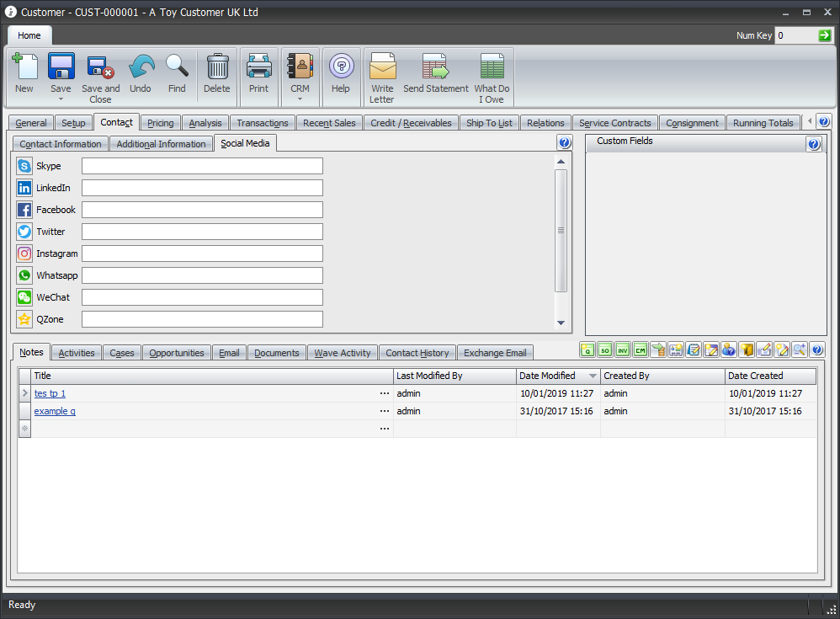Image resolution: width=840 pixels, height=619 pixels.
Task: Switch to the Pricing tab
Action: coord(160,123)
